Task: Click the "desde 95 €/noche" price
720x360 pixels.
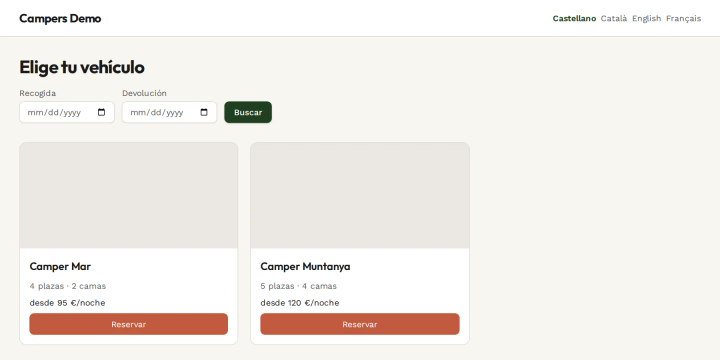Action: 68,303
